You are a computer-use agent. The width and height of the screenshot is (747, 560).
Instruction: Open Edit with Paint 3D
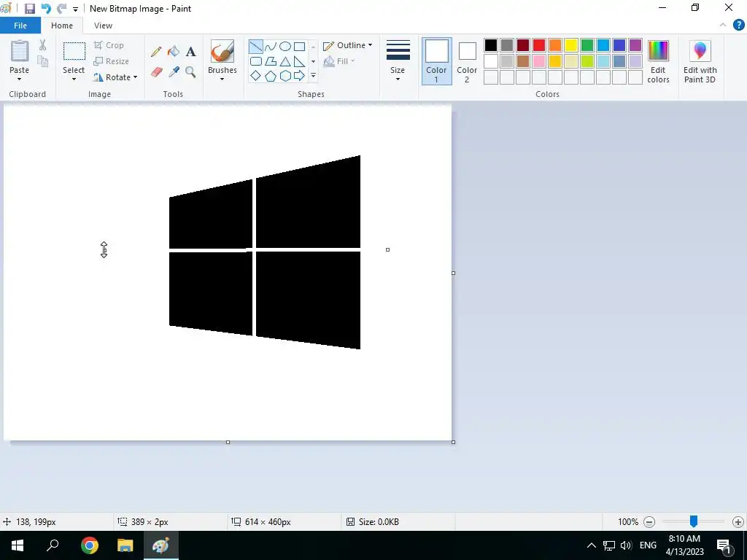coord(700,62)
